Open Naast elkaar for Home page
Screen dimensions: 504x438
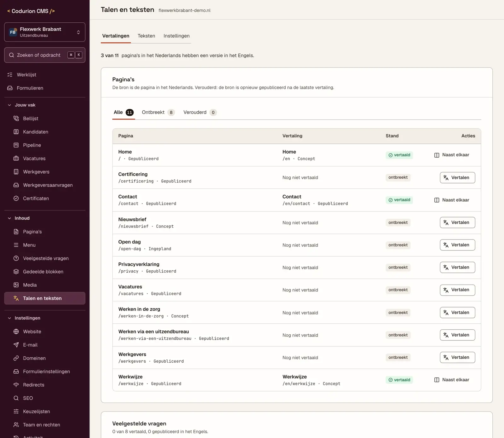[452, 155]
